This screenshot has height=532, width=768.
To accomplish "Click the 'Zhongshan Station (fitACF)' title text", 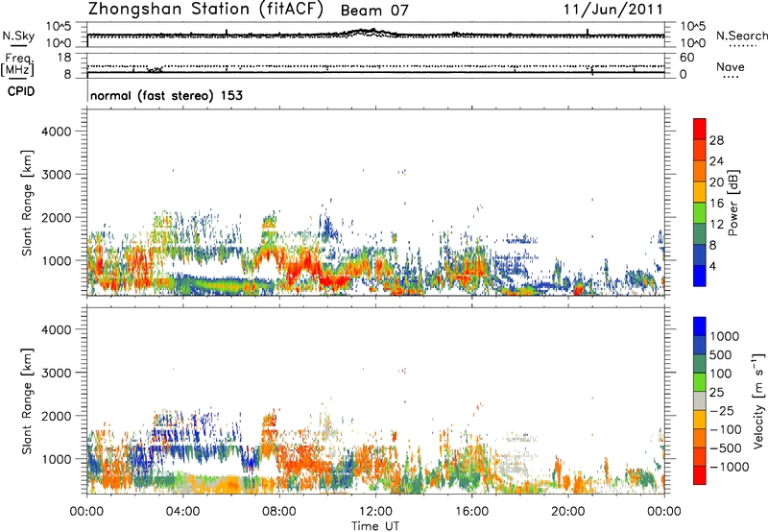I will (205, 10).
